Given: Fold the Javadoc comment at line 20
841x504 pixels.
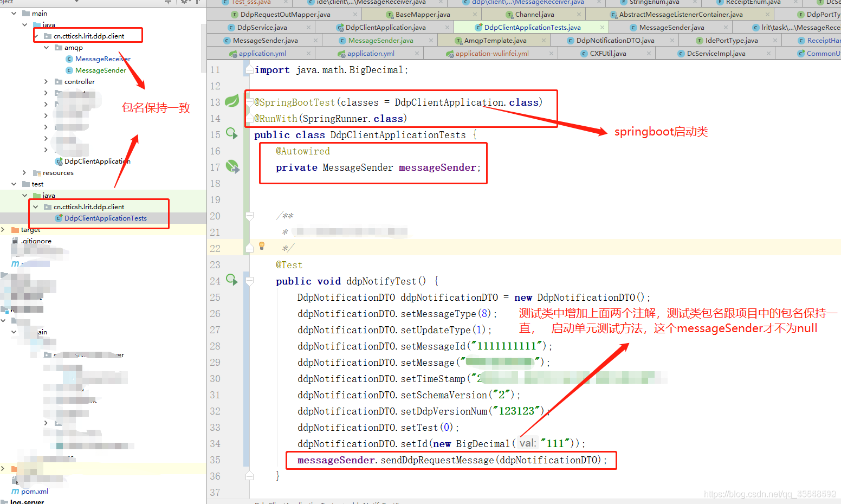Looking at the screenshot, I should point(249,216).
